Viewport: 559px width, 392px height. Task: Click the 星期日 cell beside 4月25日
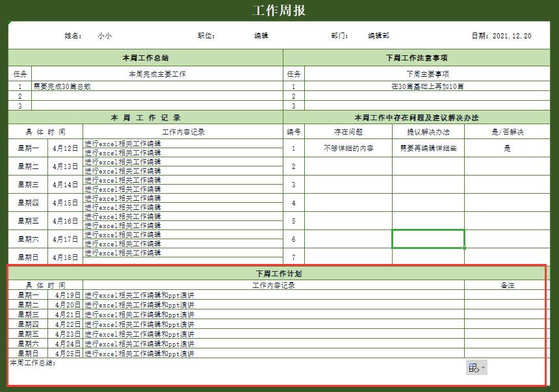(x=28, y=354)
